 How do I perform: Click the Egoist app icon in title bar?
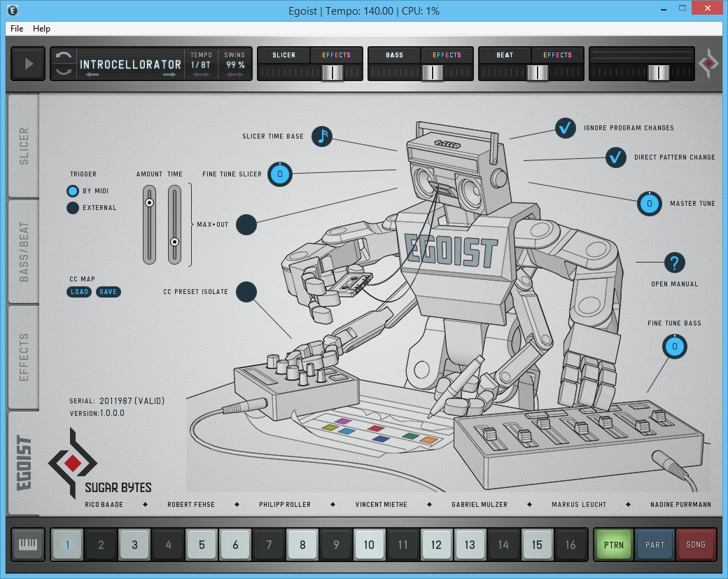(13, 11)
